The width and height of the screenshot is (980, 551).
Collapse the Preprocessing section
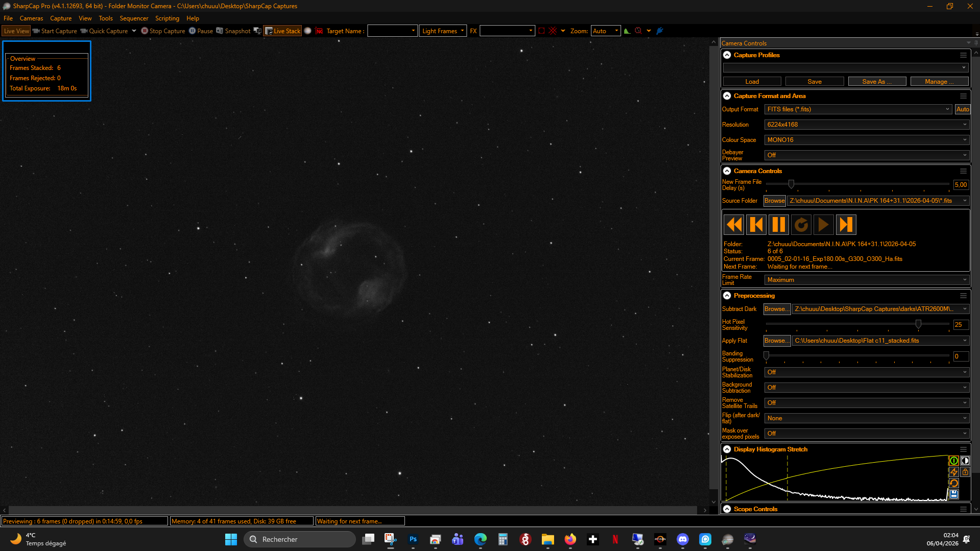pos(727,296)
